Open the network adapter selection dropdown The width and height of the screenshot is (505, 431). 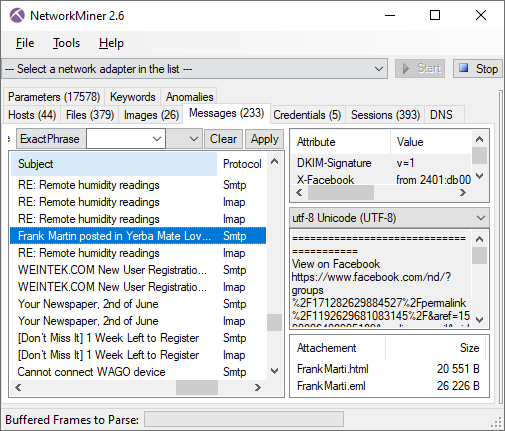pos(379,69)
